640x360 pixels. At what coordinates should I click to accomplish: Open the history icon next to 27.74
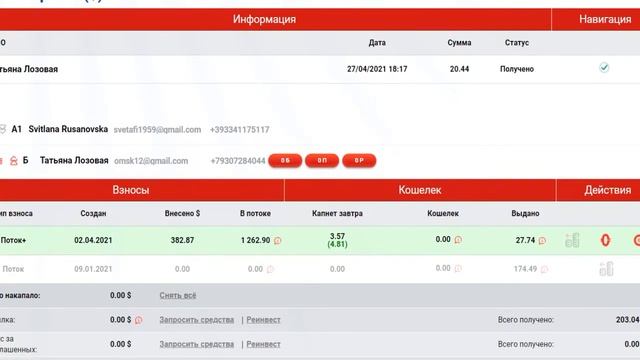pyautogui.click(x=542, y=240)
